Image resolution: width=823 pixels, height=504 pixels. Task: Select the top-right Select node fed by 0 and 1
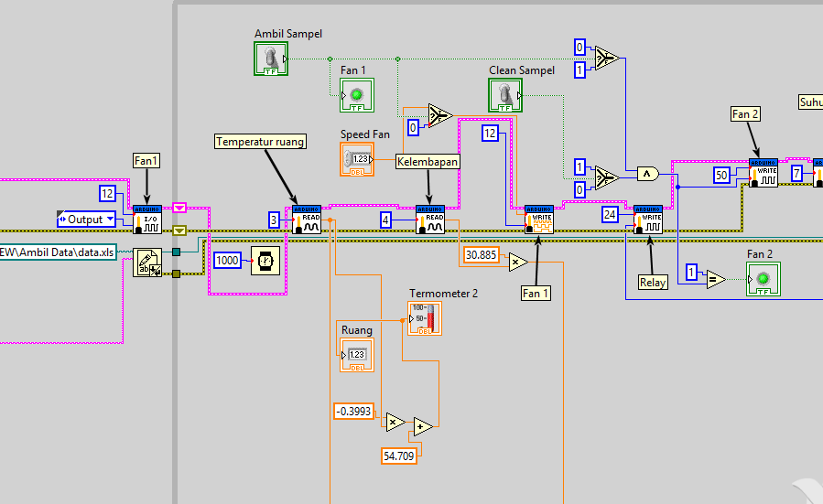(607, 58)
